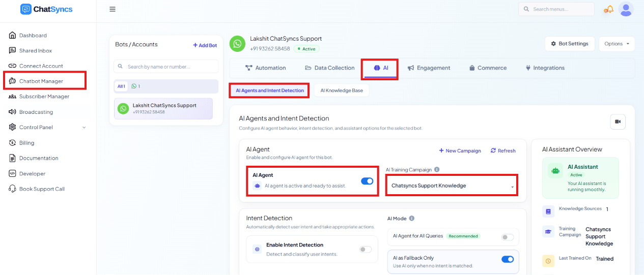Open notifications bell icon
Viewport: 644px width, 275px height.
pos(608,9)
